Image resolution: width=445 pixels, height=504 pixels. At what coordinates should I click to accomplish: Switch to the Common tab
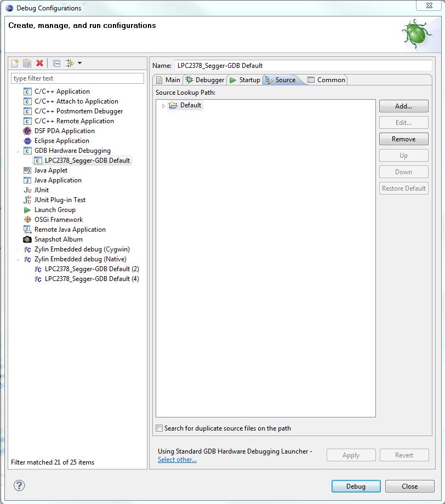pyautogui.click(x=327, y=80)
